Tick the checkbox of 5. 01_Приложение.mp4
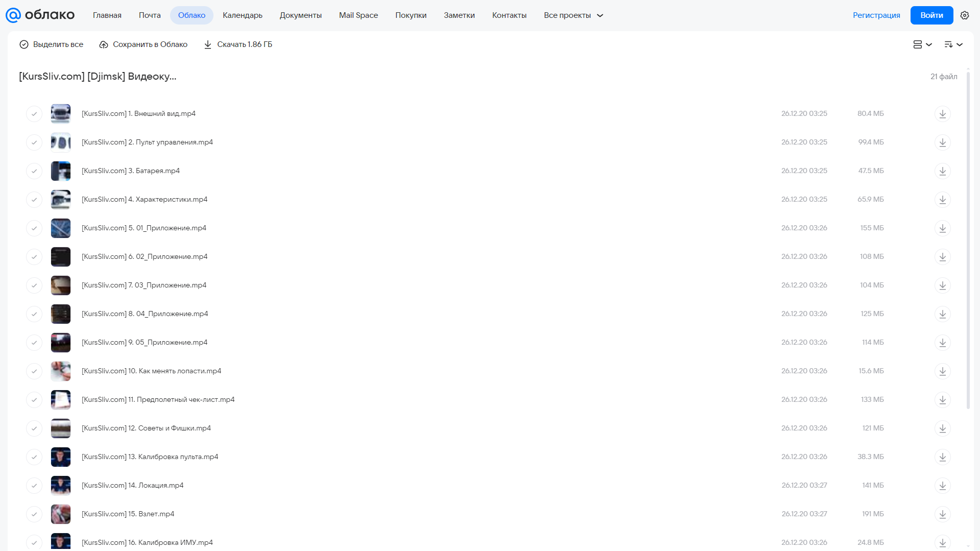980x551 pixels. (x=34, y=228)
